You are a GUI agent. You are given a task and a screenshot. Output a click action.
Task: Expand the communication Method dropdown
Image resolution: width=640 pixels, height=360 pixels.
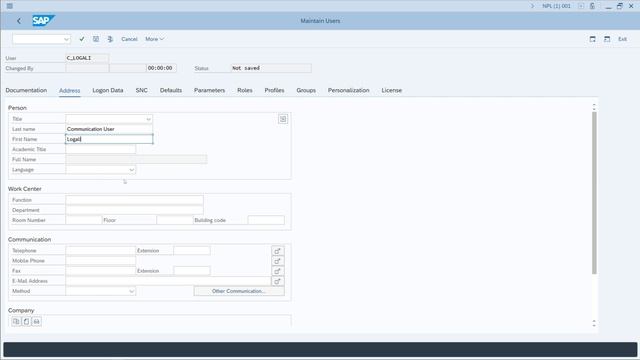(131, 291)
